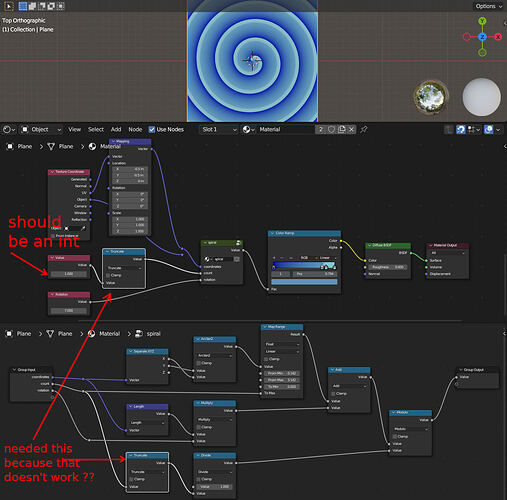Screen dimensions: 507x500
Task: Open the Options dropdown in viewport
Action: [x=488, y=6]
